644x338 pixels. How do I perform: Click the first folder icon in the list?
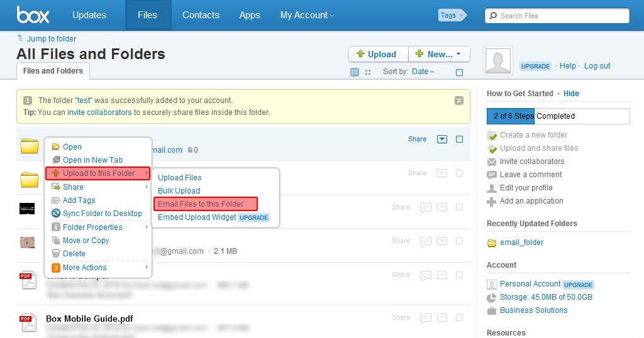(x=30, y=146)
